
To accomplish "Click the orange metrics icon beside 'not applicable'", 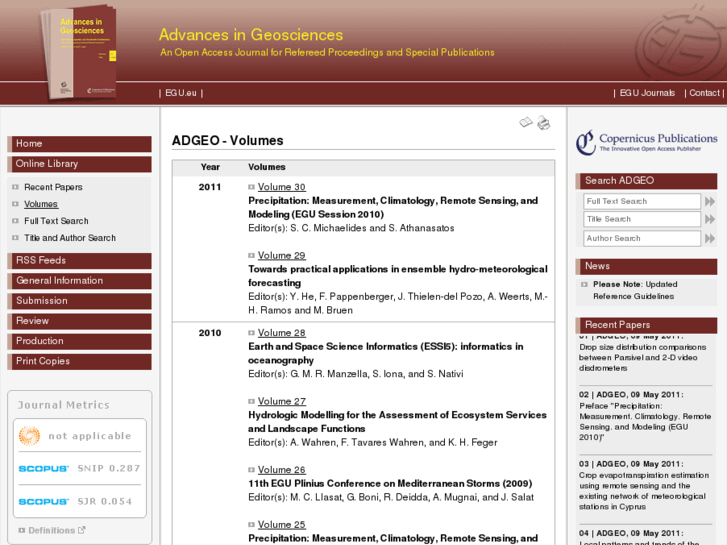I will point(29,436).
